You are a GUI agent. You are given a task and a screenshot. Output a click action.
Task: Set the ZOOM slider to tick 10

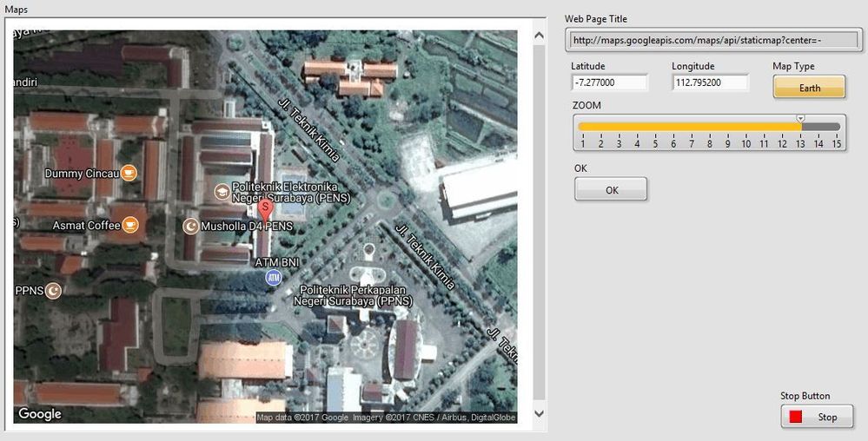[745, 127]
